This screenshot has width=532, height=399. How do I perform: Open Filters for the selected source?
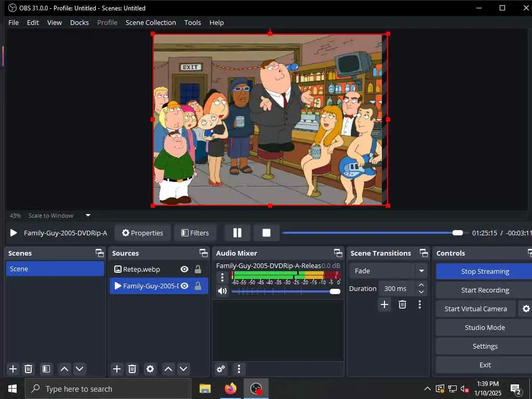pyautogui.click(x=195, y=233)
